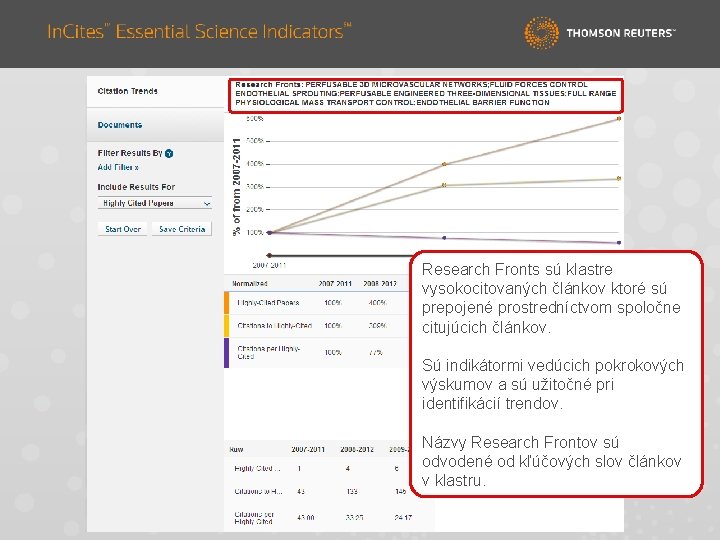Click the 2007-2011 x-axis label
720x540 pixels.
(x=269, y=265)
